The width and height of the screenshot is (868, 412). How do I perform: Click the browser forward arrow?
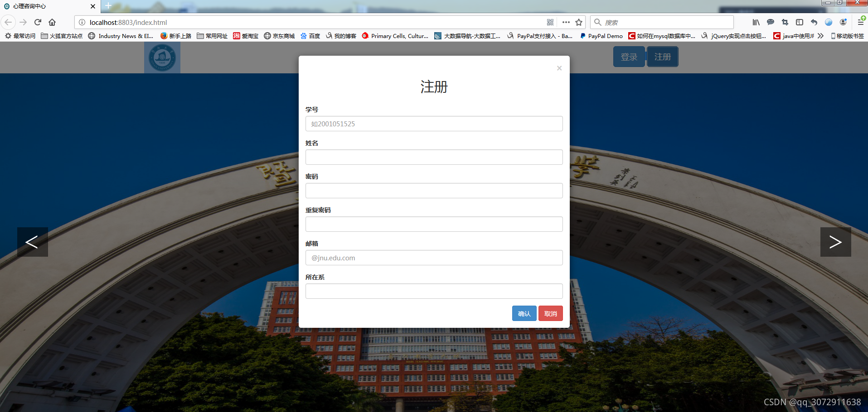click(x=23, y=22)
